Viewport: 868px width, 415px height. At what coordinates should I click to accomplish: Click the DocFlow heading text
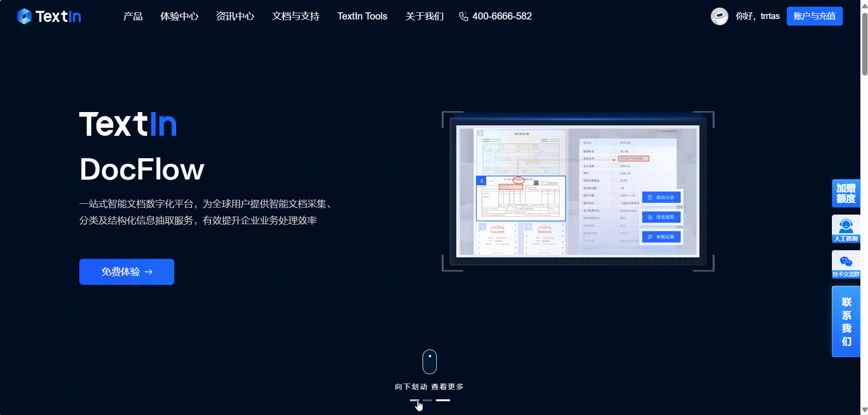142,169
